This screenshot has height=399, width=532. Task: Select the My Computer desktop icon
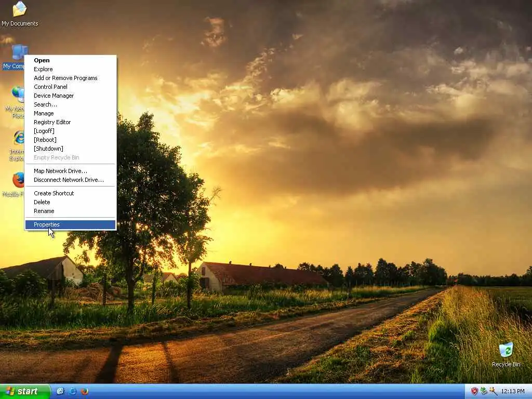coord(14,57)
